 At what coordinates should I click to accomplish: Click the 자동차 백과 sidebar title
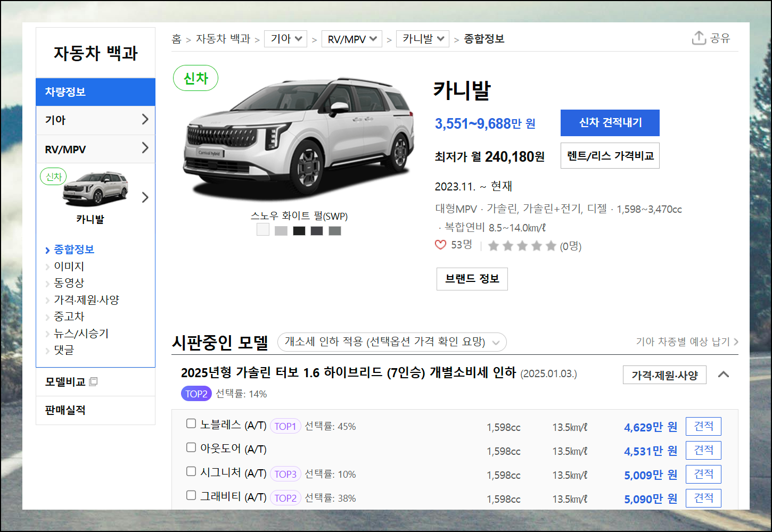coord(96,53)
